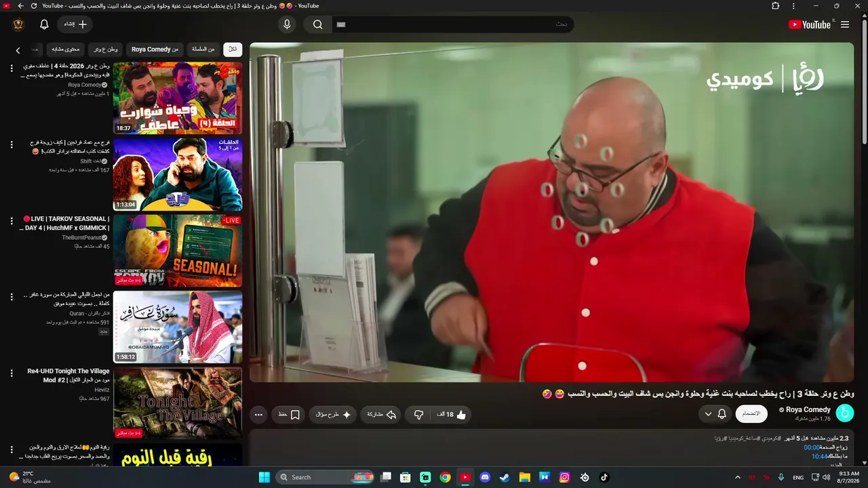Dislike the video with thumbs down

point(418,414)
